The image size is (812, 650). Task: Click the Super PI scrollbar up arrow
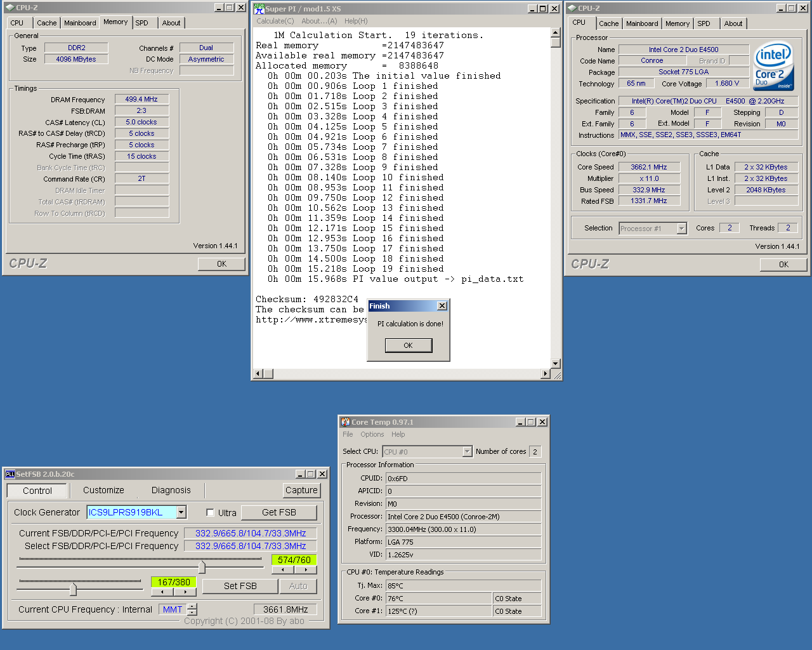pos(556,32)
